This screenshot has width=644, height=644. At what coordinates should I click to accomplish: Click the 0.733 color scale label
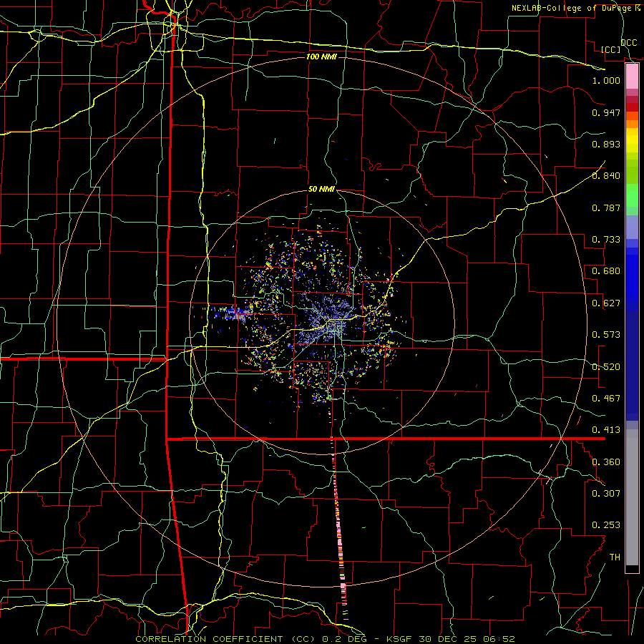(x=606, y=240)
